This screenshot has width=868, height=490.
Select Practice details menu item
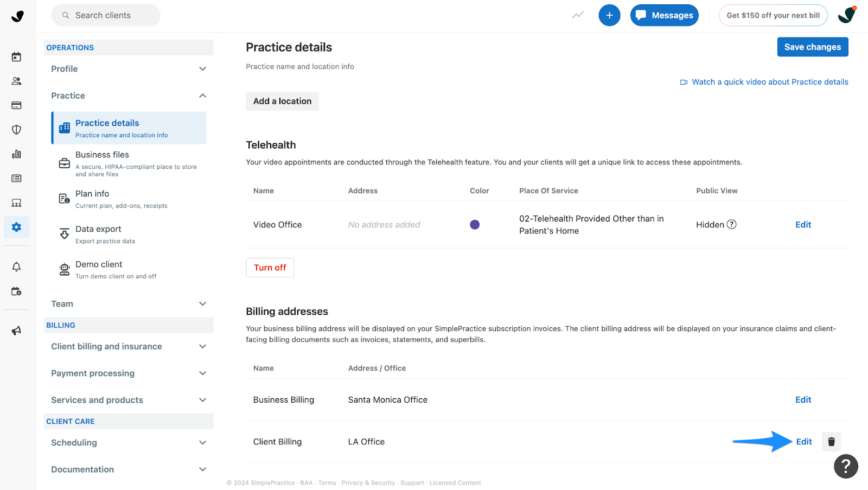pos(129,128)
